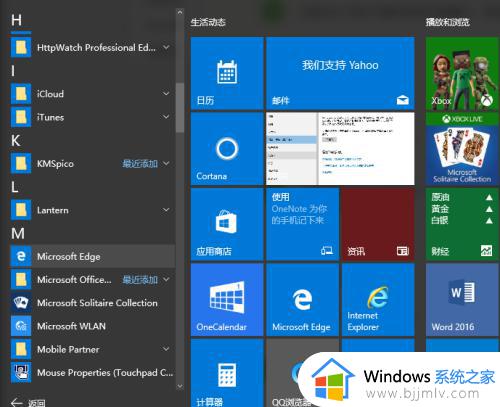The width and height of the screenshot is (500, 407).
Task: Expand the Microsoft Office folder chevron
Action: [x=166, y=280]
